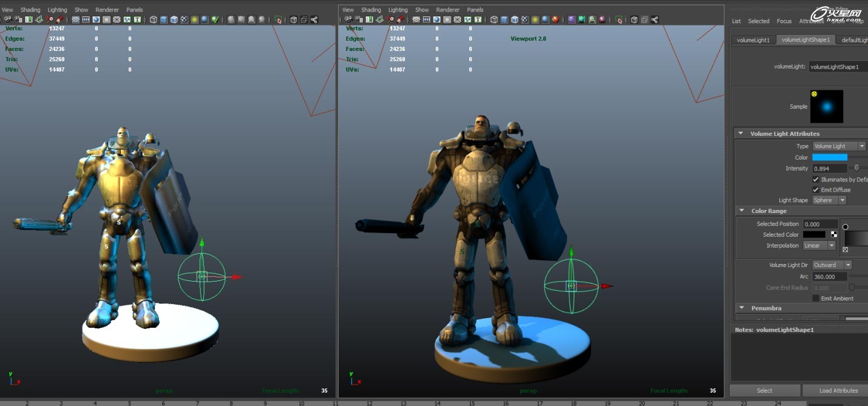Collapse the Volume Light Attributes section
This screenshot has width=868, height=406.
pyautogui.click(x=741, y=134)
